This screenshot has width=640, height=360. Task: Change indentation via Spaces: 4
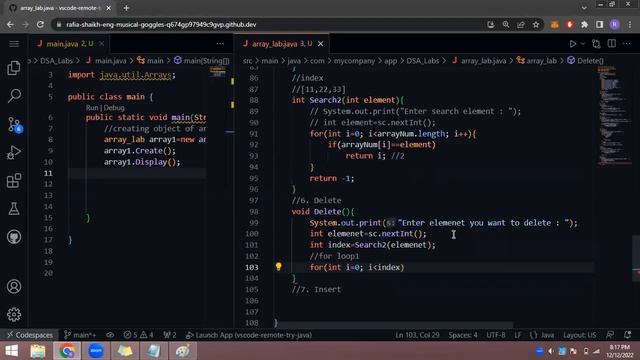[463, 335]
